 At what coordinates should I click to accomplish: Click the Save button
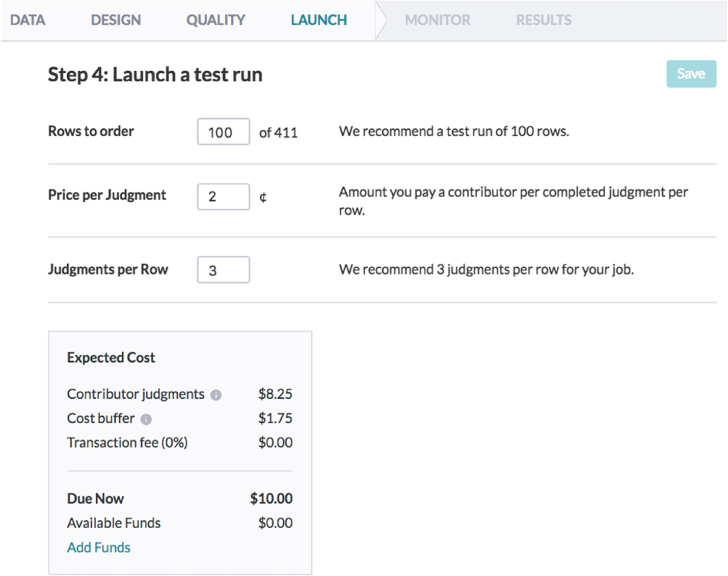pyautogui.click(x=691, y=74)
